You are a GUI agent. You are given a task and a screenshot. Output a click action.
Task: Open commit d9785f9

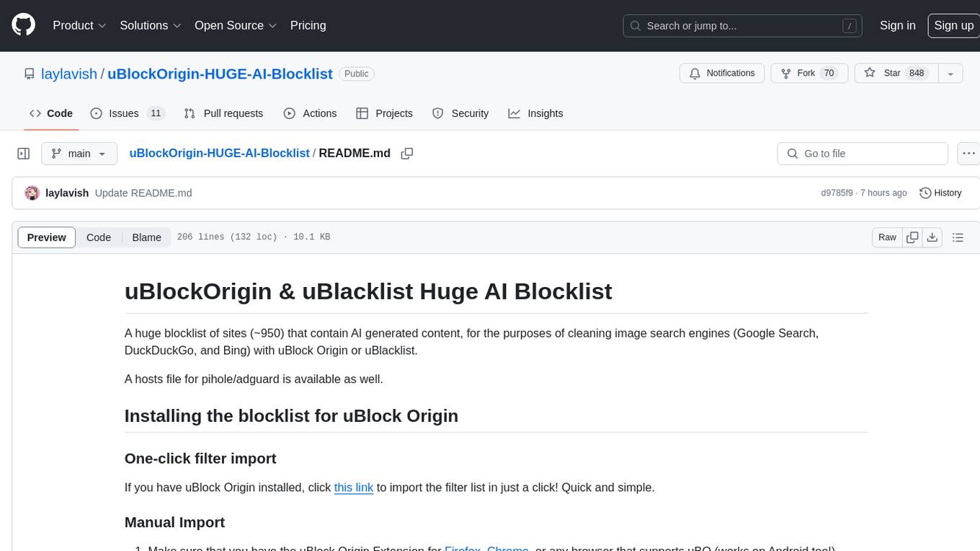(x=837, y=193)
